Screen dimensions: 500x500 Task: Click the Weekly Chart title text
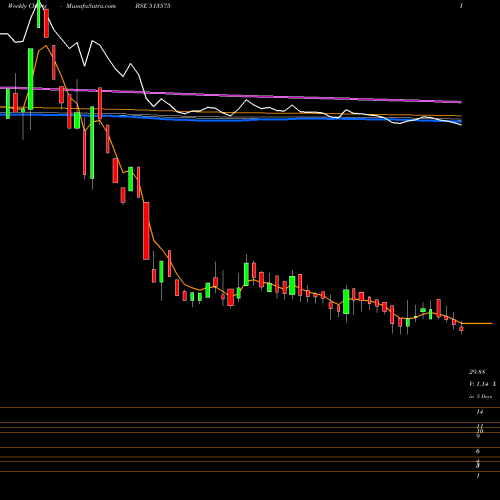coord(27,6)
